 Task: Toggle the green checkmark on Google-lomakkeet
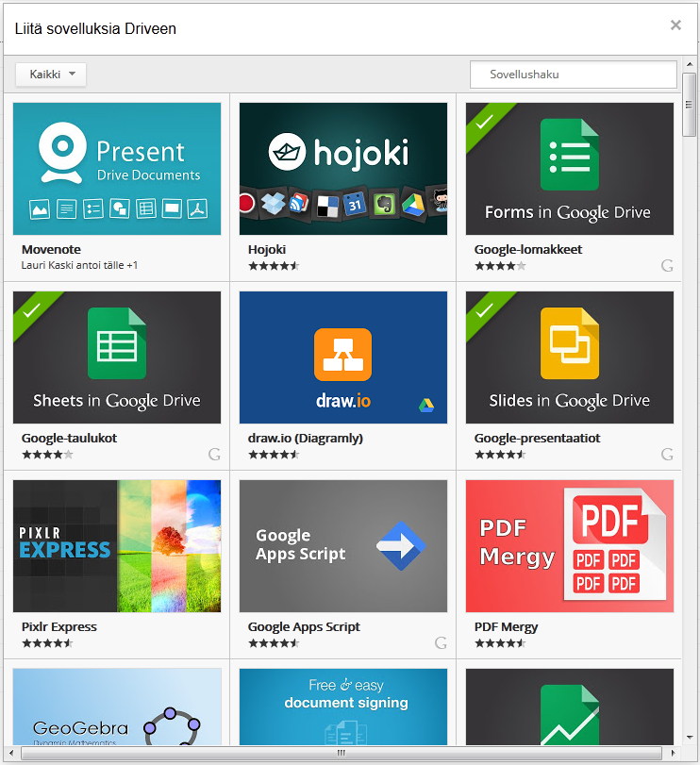485,121
